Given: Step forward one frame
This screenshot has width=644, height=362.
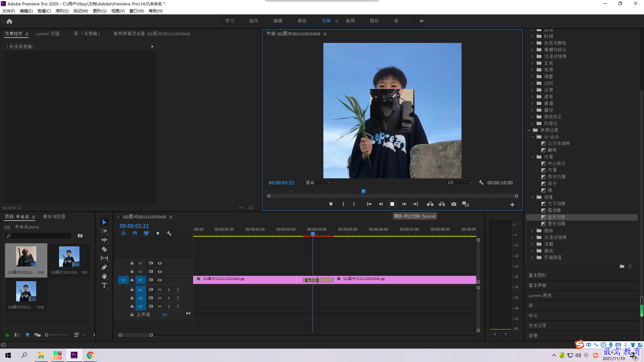Looking at the screenshot, I should click(x=404, y=204).
